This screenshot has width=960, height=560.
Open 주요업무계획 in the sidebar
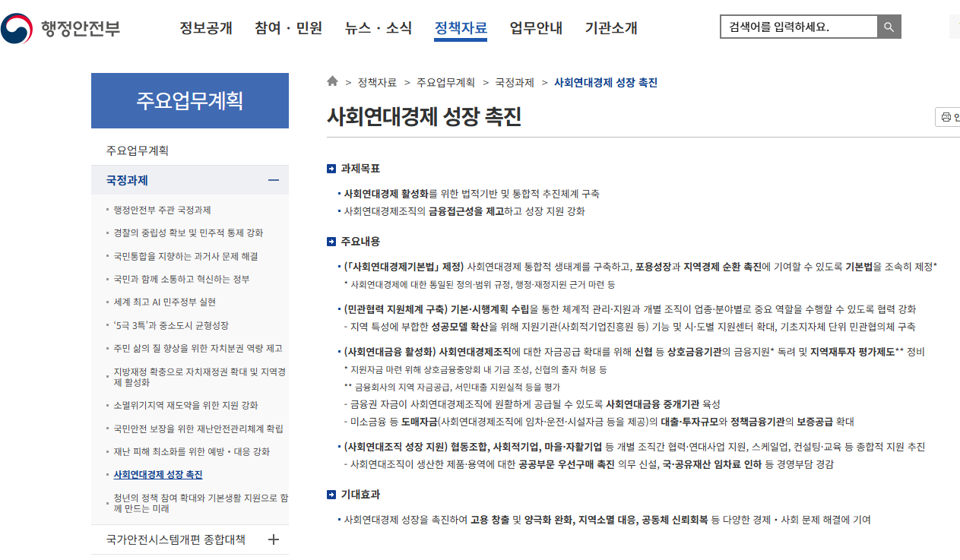tap(138, 150)
